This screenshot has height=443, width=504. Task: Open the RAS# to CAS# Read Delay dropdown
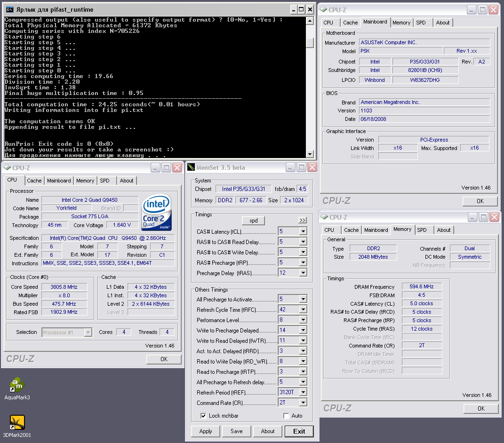click(x=303, y=242)
